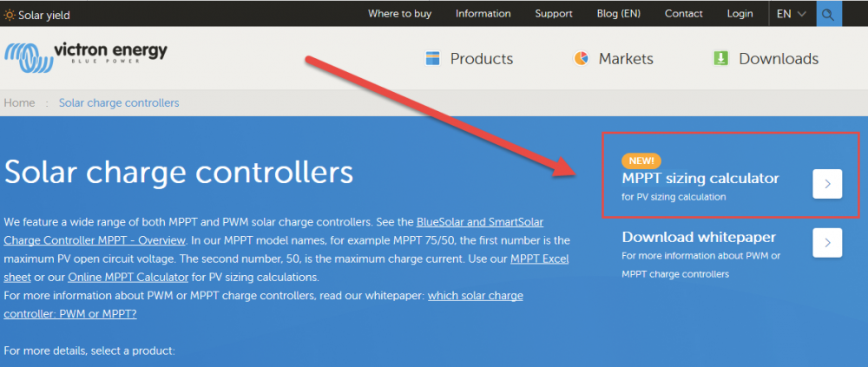This screenshot has width=868, height=367.
Task: Open the Information menu
Action: tap(483, 14)
